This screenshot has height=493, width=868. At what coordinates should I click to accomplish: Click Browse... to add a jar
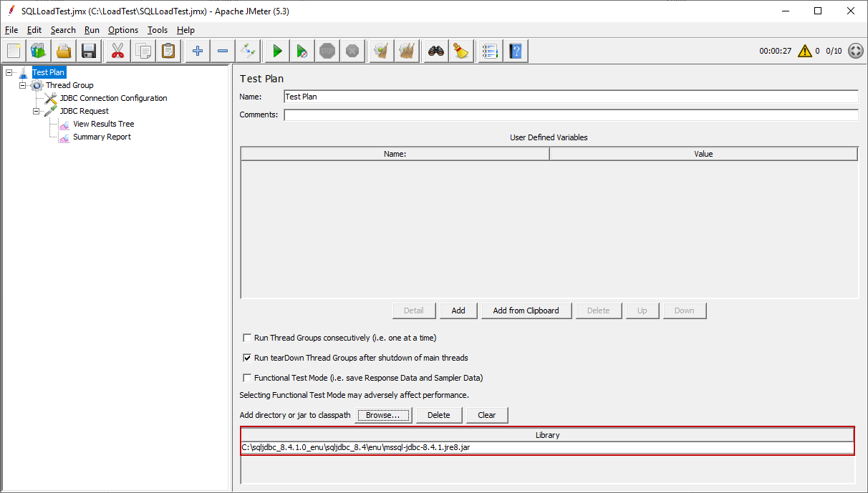[x=384, y=415]
